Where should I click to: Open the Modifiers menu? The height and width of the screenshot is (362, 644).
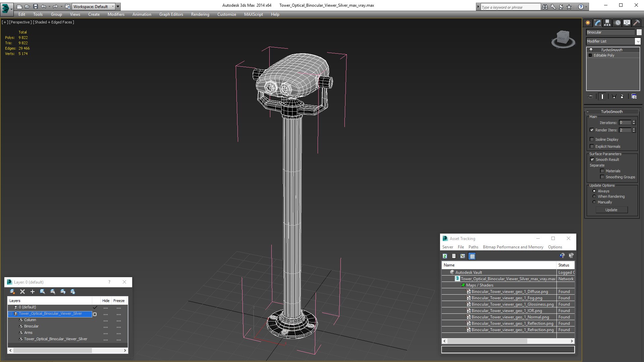pos(116,14)
